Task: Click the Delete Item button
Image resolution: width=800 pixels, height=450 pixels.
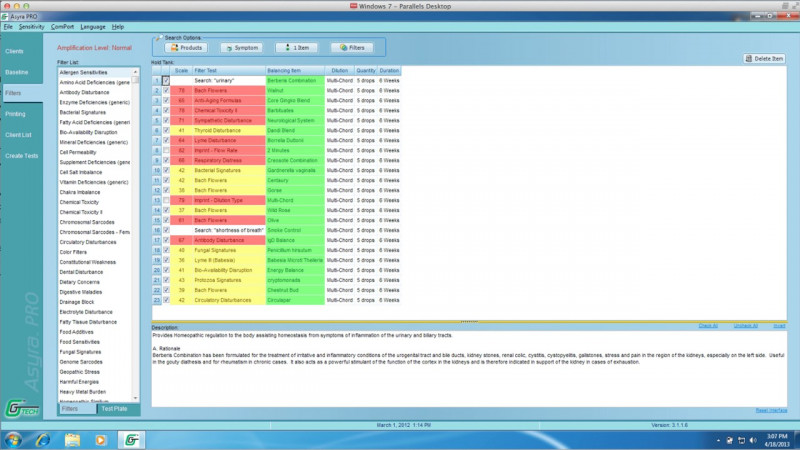Action: click(x=764, y=59)
